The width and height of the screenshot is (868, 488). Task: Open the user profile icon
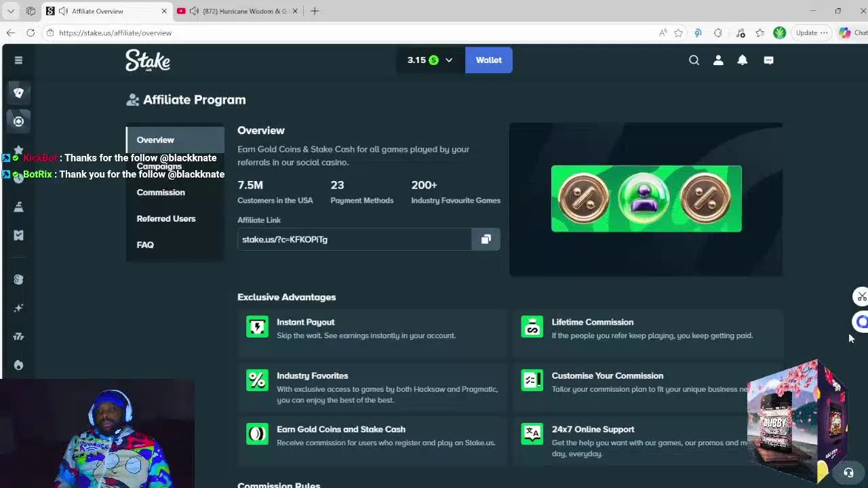(718, 60)
